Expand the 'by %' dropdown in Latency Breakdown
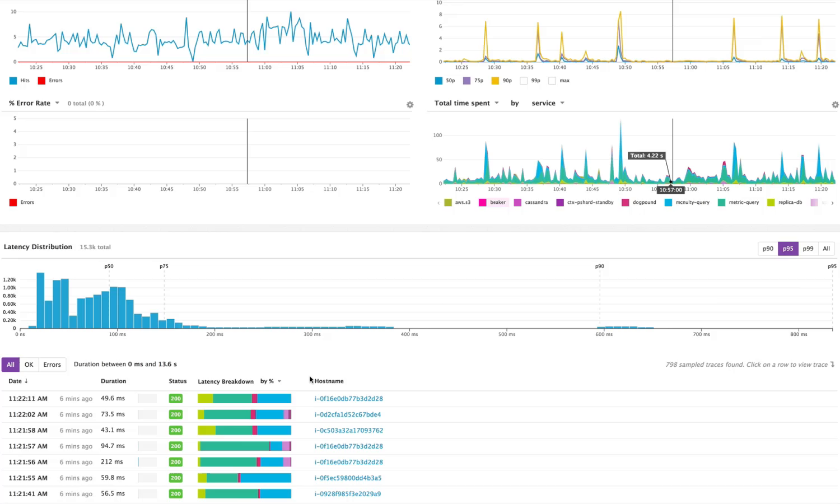This screenshot has height=504, width=840. [270, 381]
